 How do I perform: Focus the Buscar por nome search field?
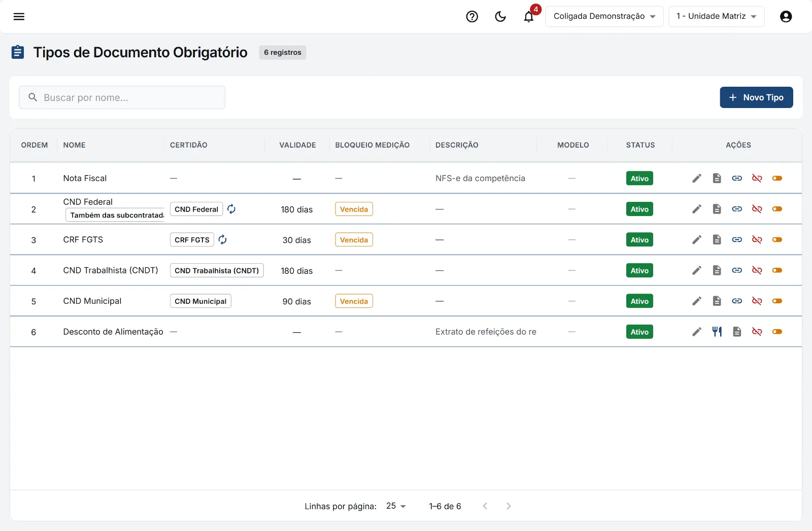[122, 97]
